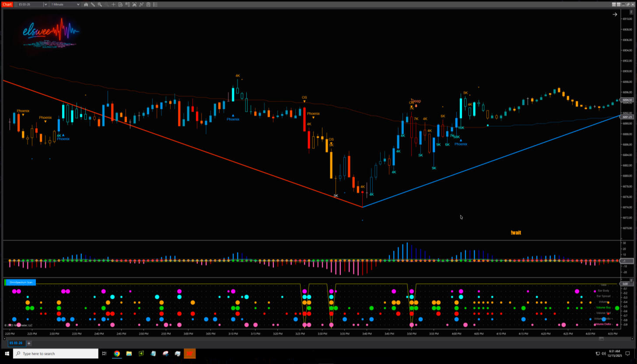Viewport: 637px width, 364px height.
Task: Click the red Chart title button
Action: click(7, 4)
